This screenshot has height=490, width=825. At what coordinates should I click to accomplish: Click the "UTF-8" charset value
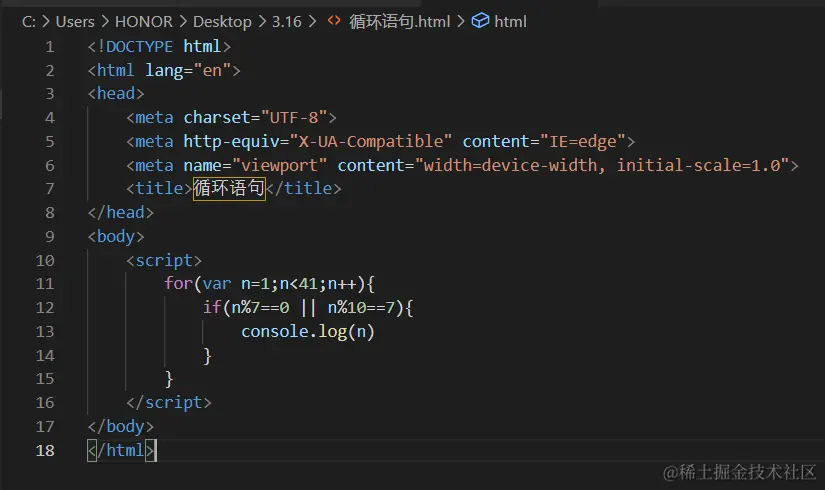pos(294,117)
